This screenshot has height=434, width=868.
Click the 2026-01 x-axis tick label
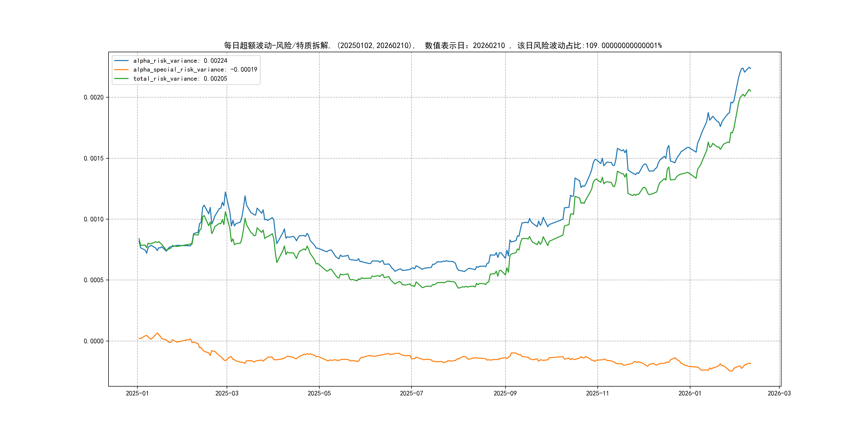tap(690, 393)
